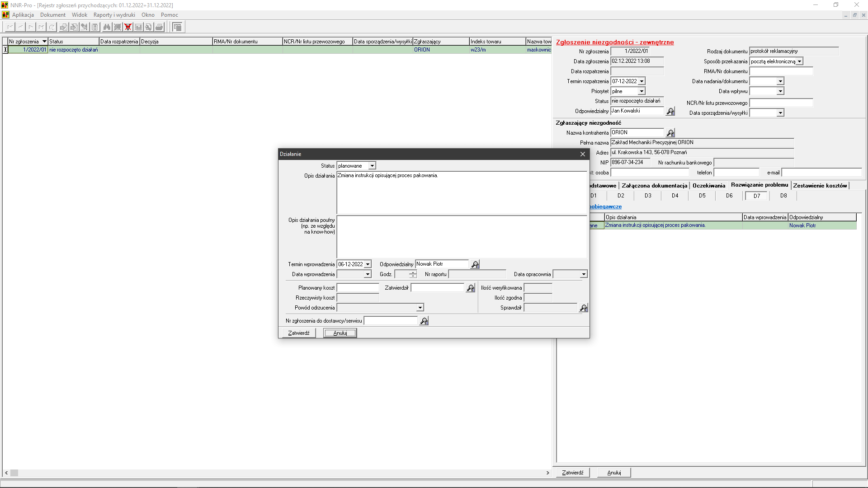Open lookup next to Jan Kowalski field

click(x=670, y=111)
